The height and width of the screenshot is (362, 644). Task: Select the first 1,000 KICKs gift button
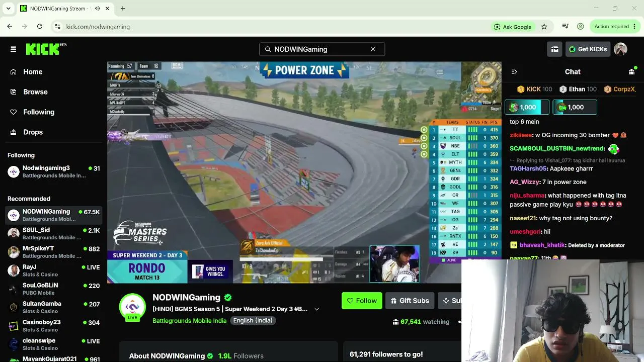[x=527, y=107]
